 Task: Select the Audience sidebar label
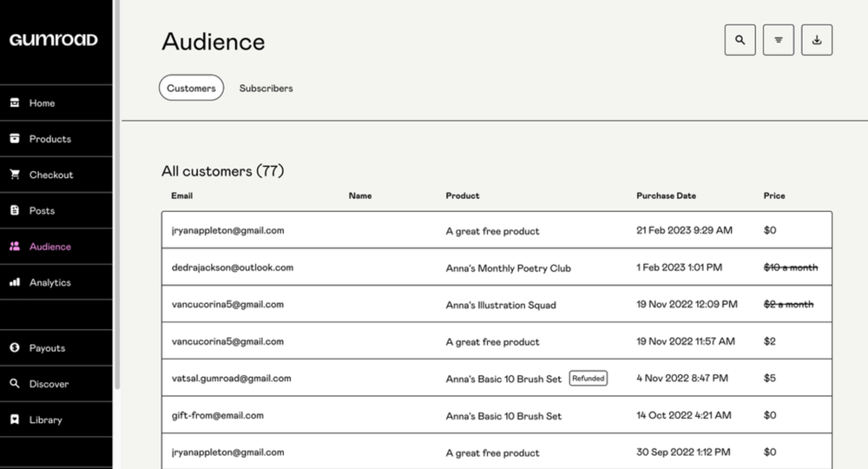49,247
